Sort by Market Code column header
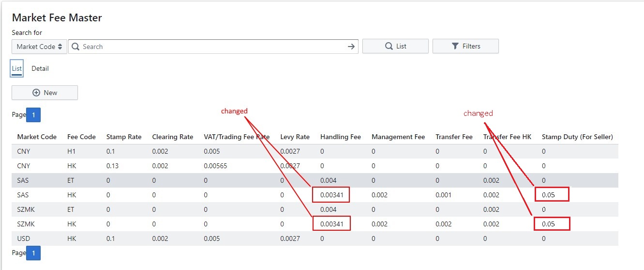The width and height of the screenshot is (644, 270). pyautogui.click(x=37, y=137)
